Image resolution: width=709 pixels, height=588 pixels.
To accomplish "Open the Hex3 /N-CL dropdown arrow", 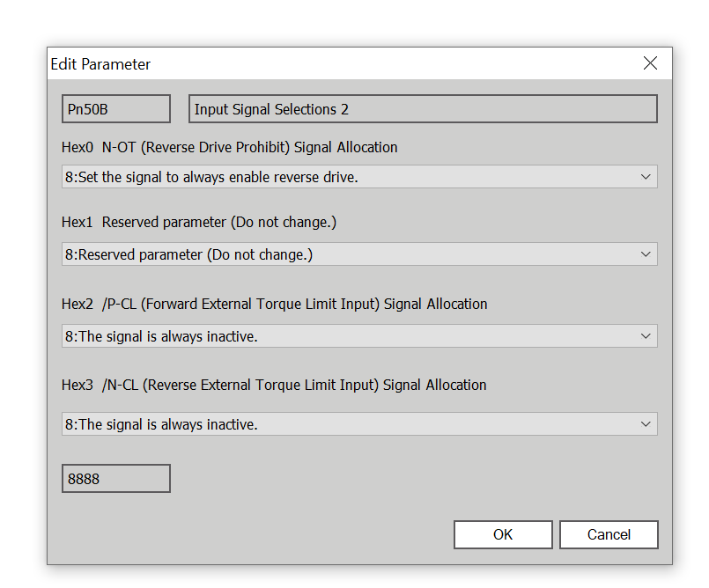I will tap(646, 424).
